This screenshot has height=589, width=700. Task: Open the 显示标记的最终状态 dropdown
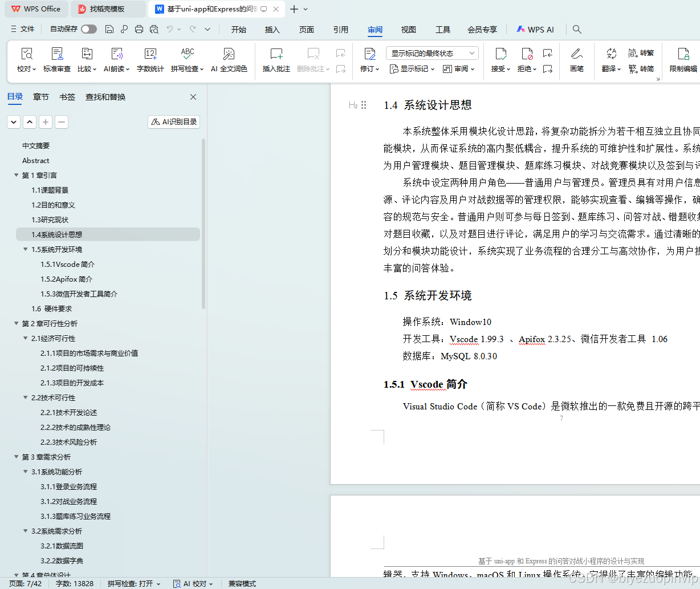432,53
